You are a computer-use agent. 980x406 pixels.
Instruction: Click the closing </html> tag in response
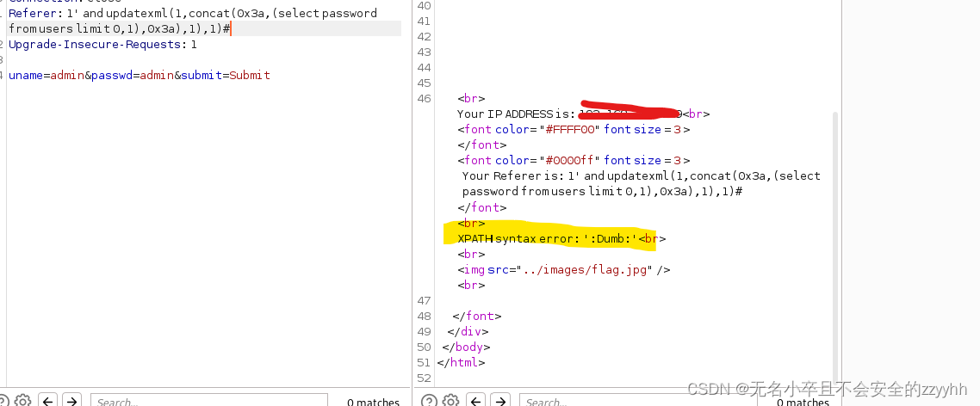(x=461, y=362)
